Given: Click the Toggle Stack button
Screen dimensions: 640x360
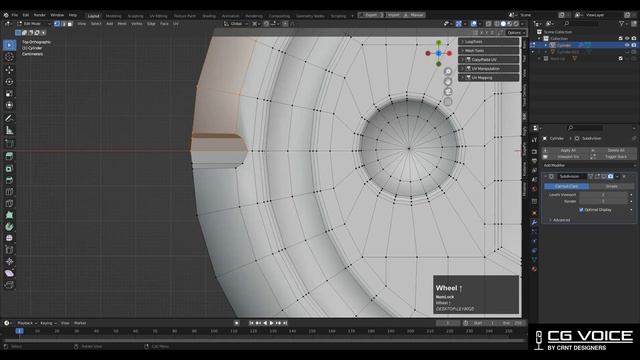Looking at the screenshot, I should [613, 157].
